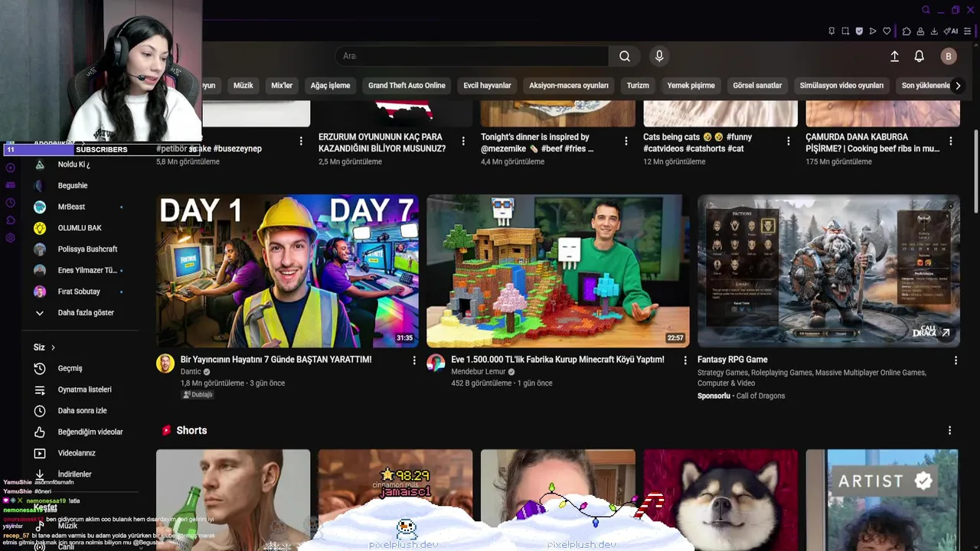This screenshot has height=551, width=980.
Task: Open options menu for Minecraft Köyü video
Action: [x=685, y=360]
